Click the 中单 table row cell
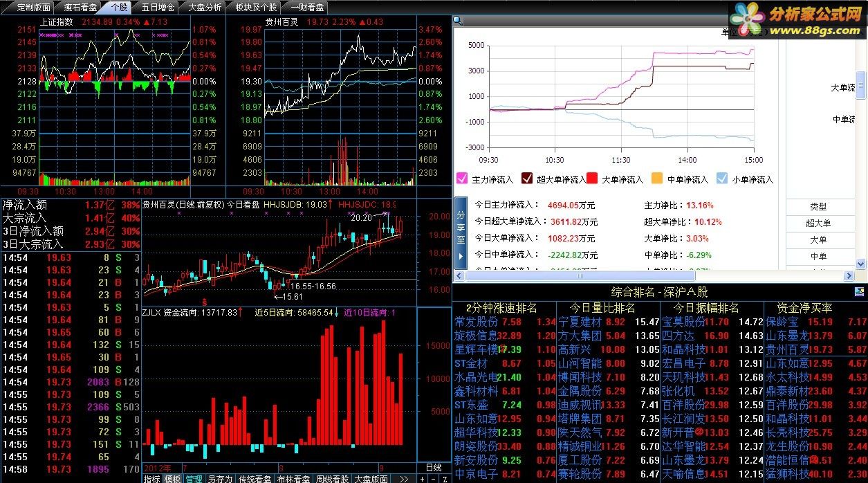The width and height of the screenshot is (868, 483). [818, 256]
